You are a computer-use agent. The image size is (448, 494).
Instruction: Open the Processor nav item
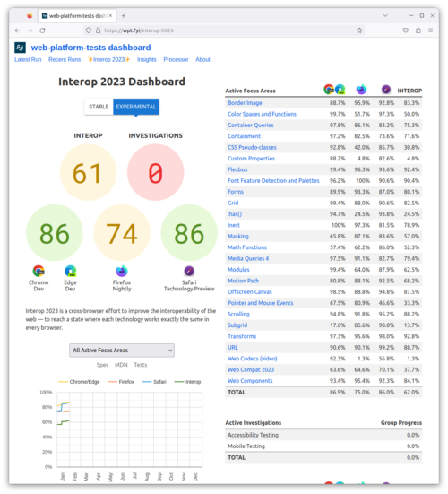pyautogui.click(x=176, y=59)
